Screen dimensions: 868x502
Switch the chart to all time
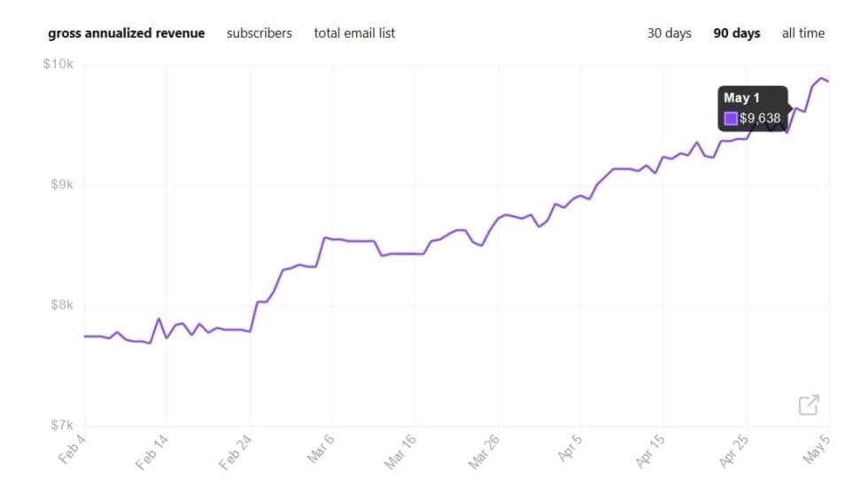(x=802, y=34)
